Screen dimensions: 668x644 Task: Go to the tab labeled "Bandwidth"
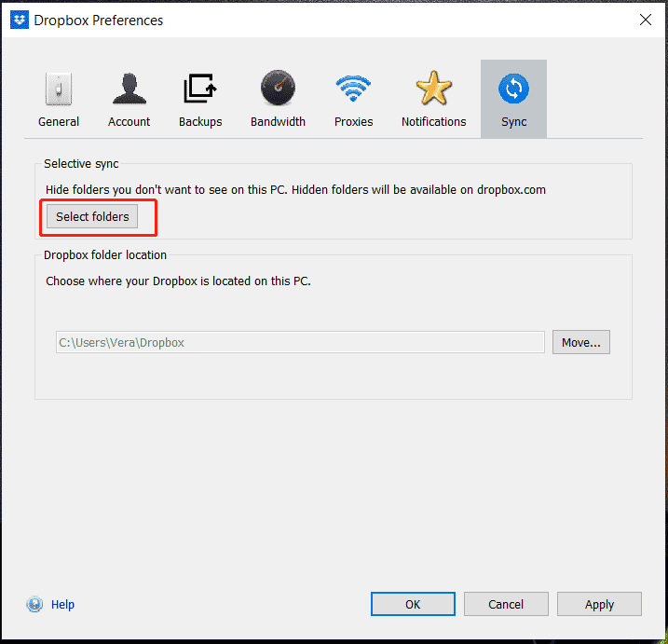point(278,122)
